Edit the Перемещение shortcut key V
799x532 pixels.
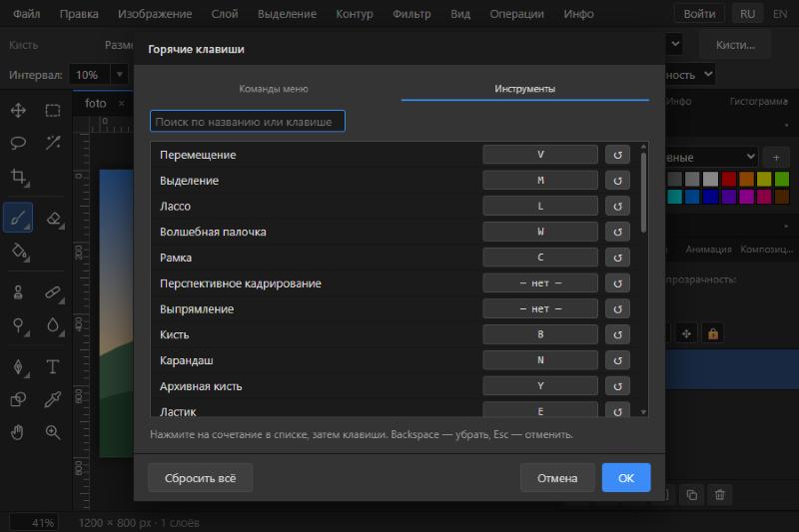[x=540, y=155]
